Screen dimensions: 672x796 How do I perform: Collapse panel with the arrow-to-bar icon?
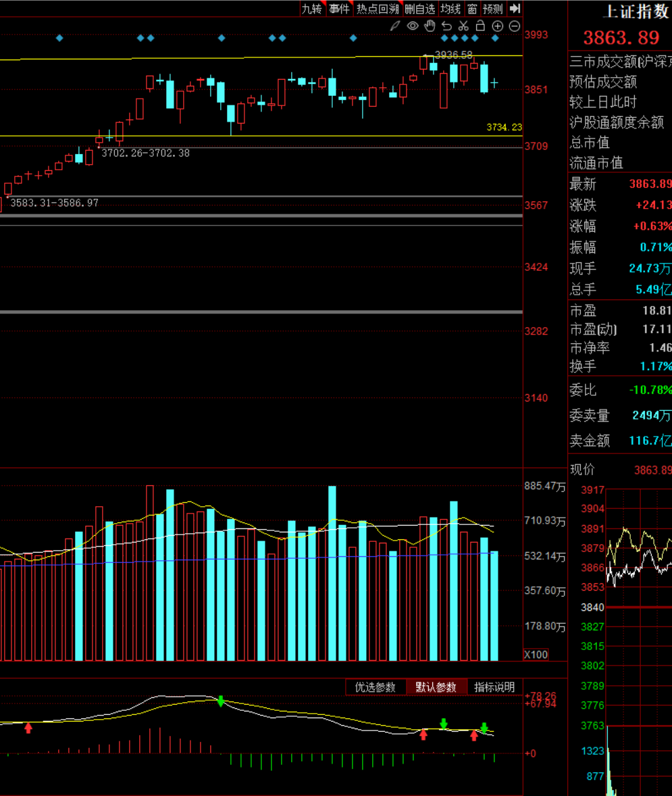515,8
